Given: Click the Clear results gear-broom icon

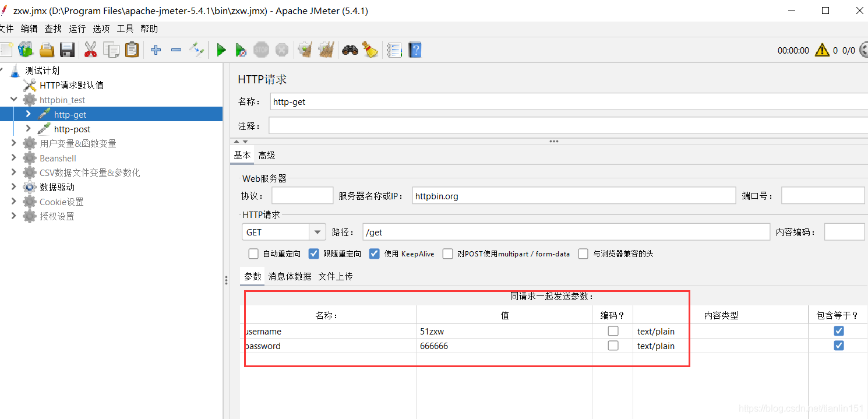Looking at the screenshot, I should coord(305,50).
